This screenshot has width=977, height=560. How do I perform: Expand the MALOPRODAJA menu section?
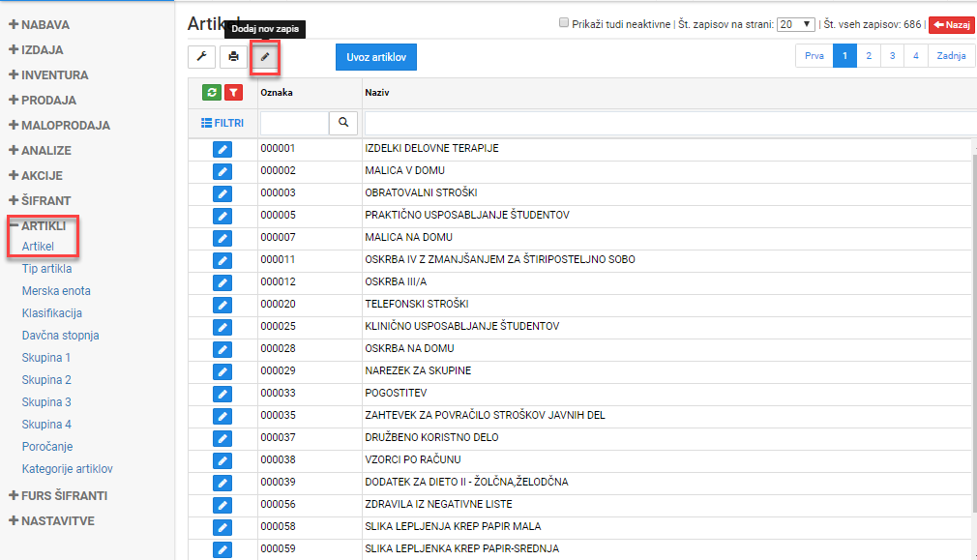(x=59, y=125)
